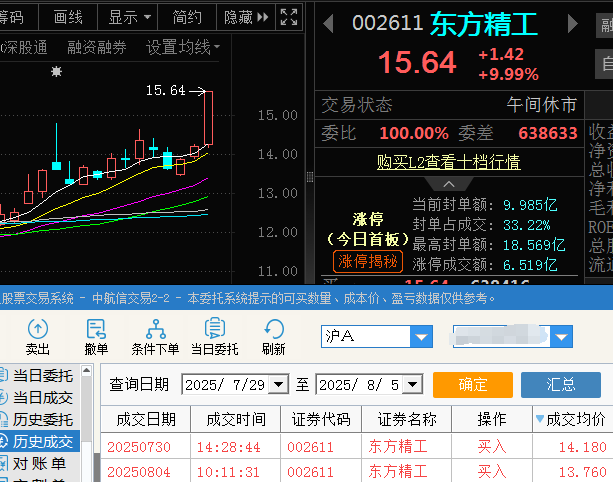
Task: Click the 15.64 price label on chart
Action: 166,91
